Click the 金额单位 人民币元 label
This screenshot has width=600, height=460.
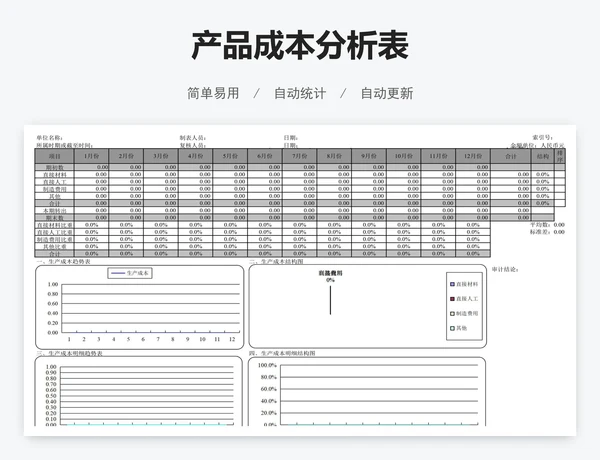coord(537,145)
